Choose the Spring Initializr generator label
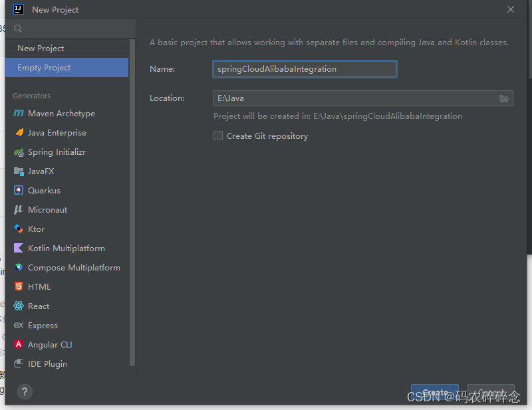Screen dimensions: 532x410 point(57,152)
